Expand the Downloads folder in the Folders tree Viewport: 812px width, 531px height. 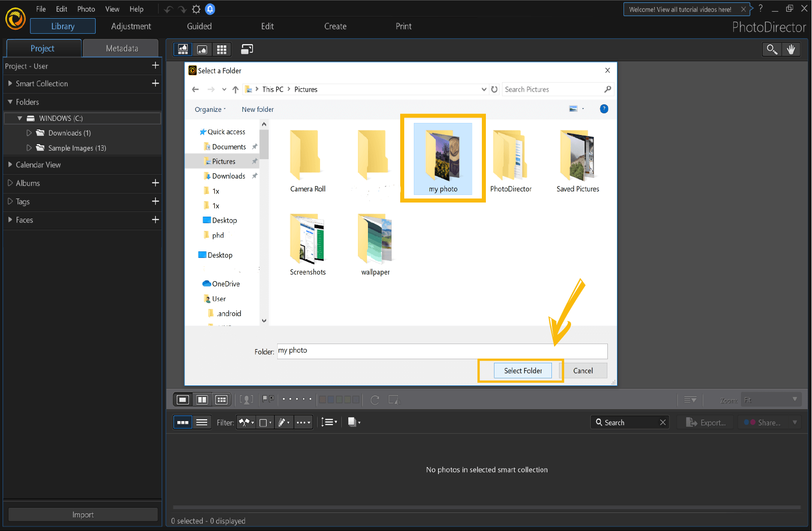(29, 132)
